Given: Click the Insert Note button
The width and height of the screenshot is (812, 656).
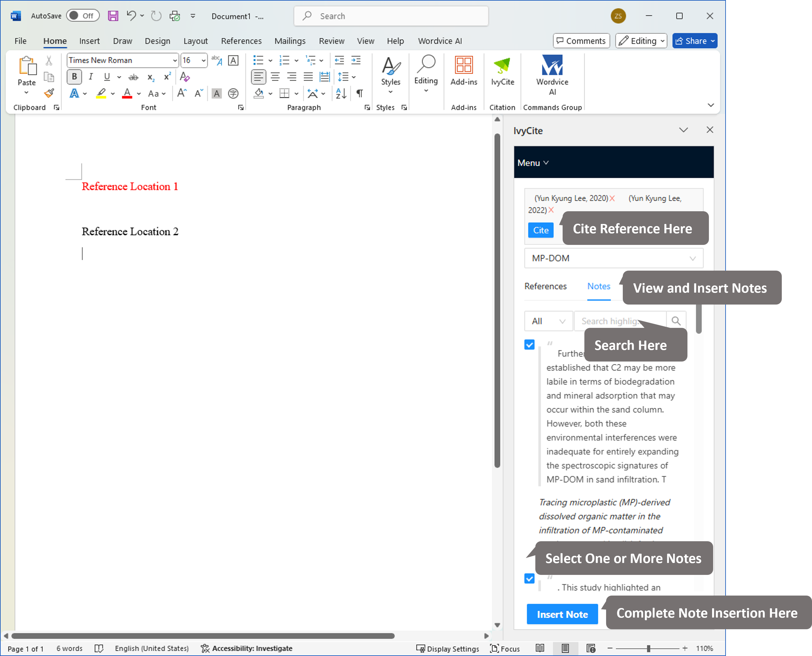Looking at the screenshot, I should [x=562, y=614].
